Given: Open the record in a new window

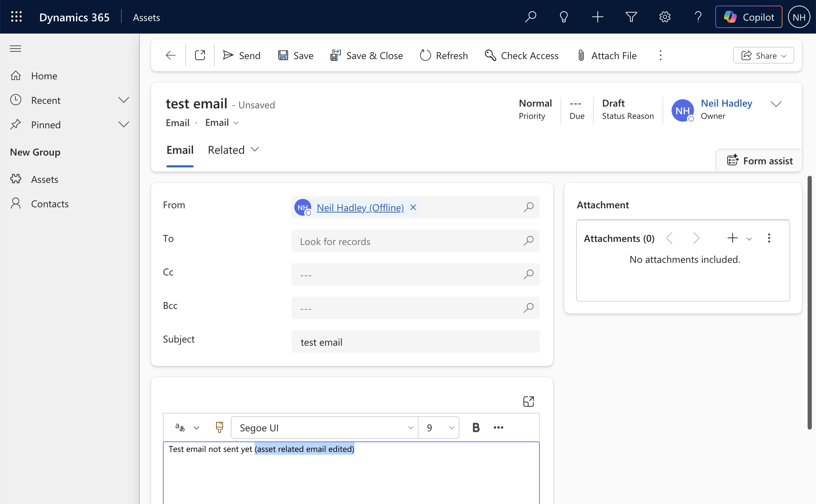Looking at the screenshot, I should pyautogui.click(x=200, y=55).
